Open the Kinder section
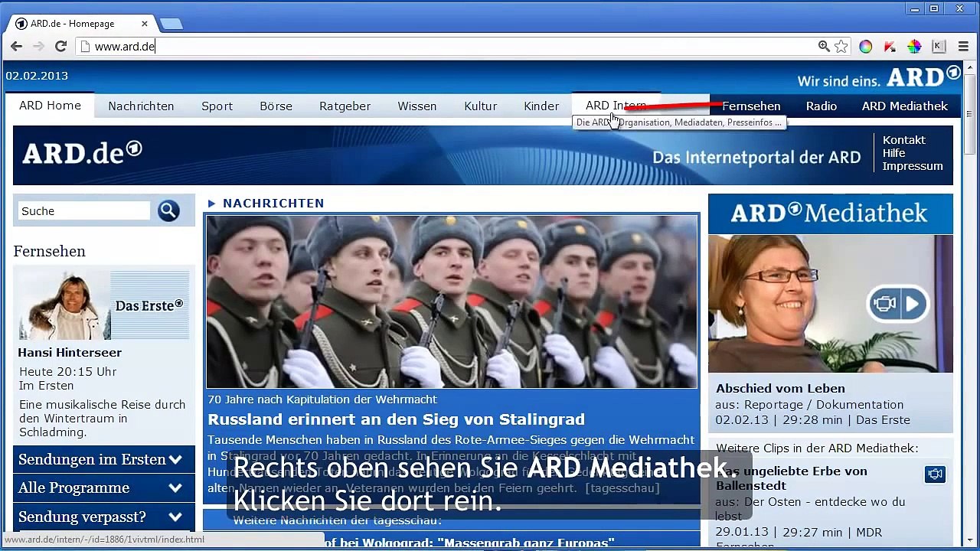The image size is (980, 551). 541,106
